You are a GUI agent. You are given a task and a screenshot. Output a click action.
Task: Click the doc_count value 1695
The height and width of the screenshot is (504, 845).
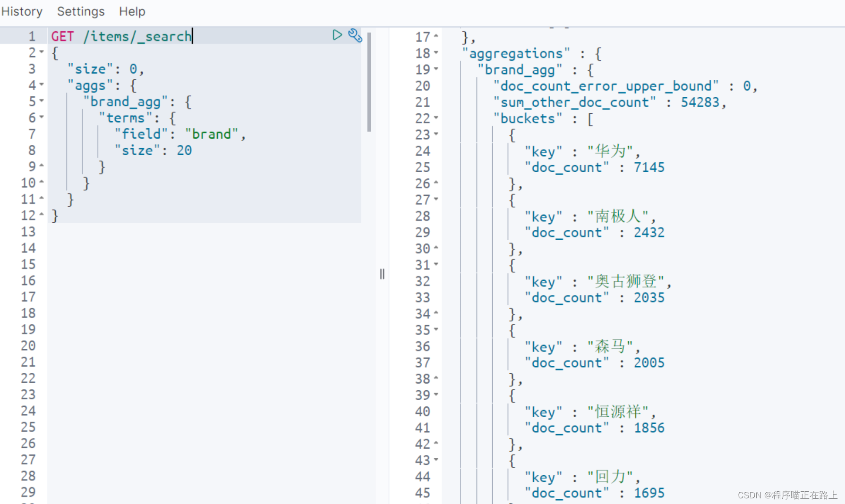click(649, 493)
